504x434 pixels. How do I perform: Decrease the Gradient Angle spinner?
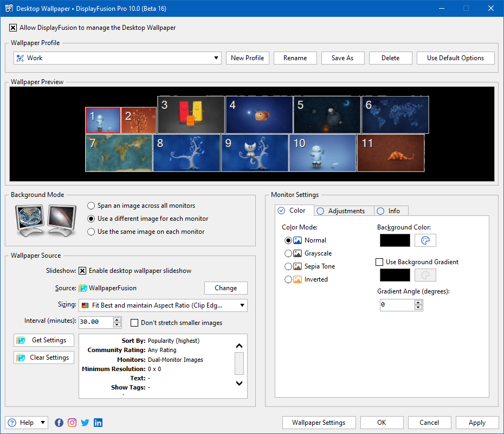pos(418,307)
